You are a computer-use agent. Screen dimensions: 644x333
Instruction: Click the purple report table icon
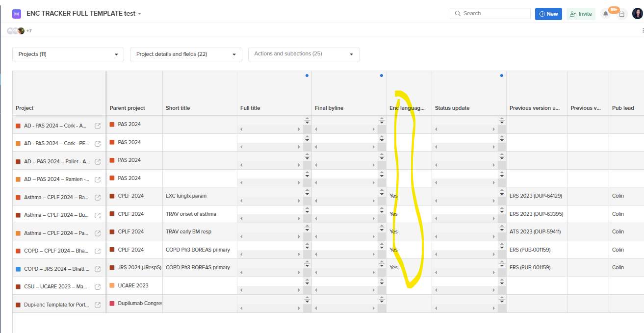click(17, 14)
